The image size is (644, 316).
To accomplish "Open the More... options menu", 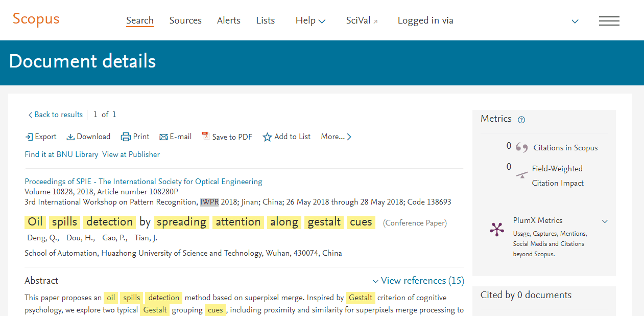I will pyautogui.click(x=336, y=137).
